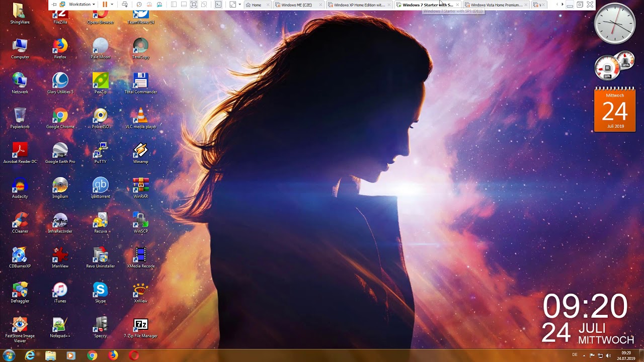This screenshot has width=644, height=362.
Task: Launch CCleaner from the desktop
Action: pyautogui.click(x=20, y=223)
